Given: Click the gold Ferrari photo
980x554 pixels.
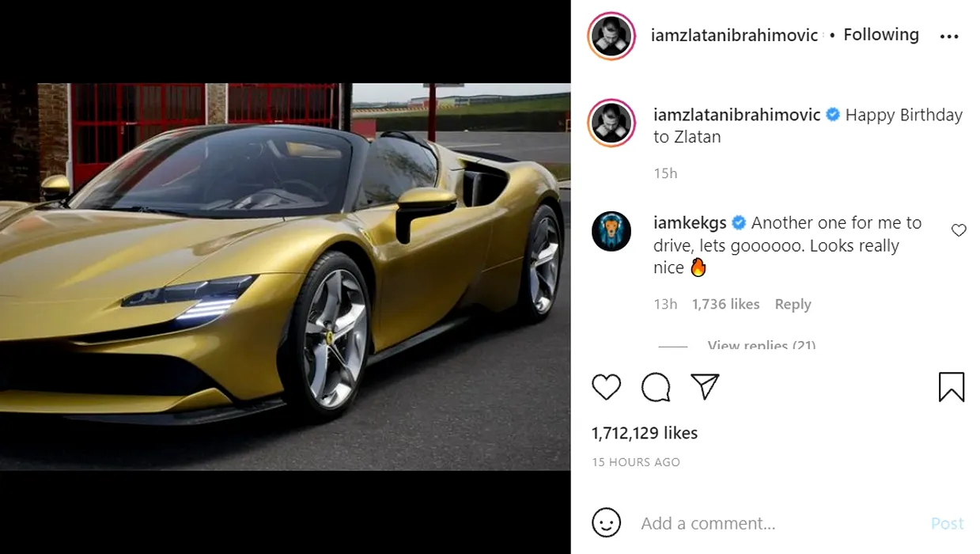Looking at the screenshot, I should pyautogui.click(x=285, y=277).
